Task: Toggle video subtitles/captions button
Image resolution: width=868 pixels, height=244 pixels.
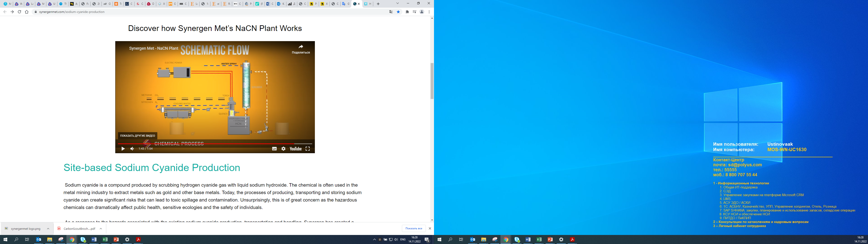Action: coord(274,149)
